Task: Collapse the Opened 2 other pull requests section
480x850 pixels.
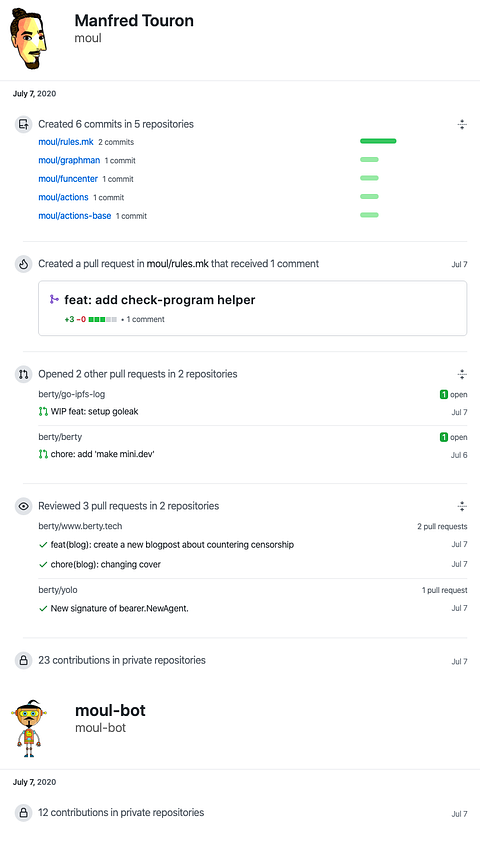Action: pos(462,374)
